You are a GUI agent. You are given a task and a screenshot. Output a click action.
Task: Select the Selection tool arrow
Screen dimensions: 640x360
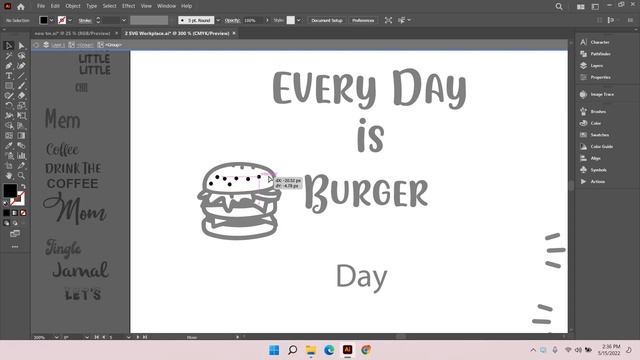pyautogui.click(x=9, y=46)
